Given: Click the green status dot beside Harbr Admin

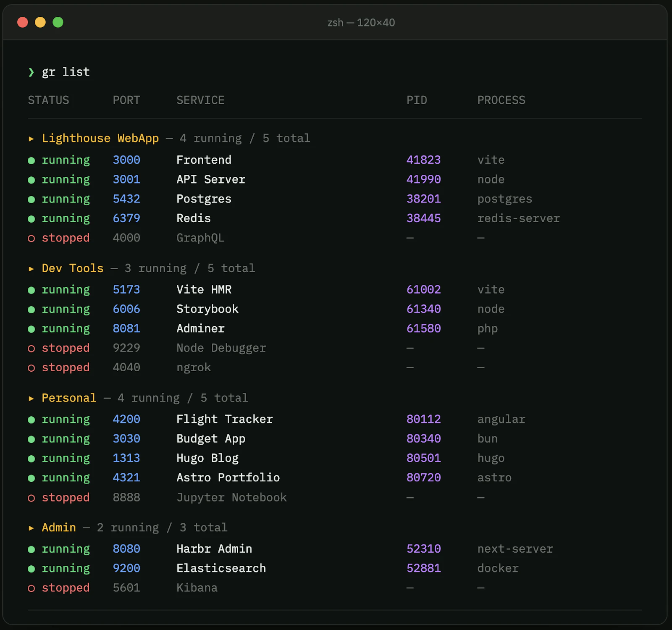Looking at the screenshot, I should pos(31,549).
